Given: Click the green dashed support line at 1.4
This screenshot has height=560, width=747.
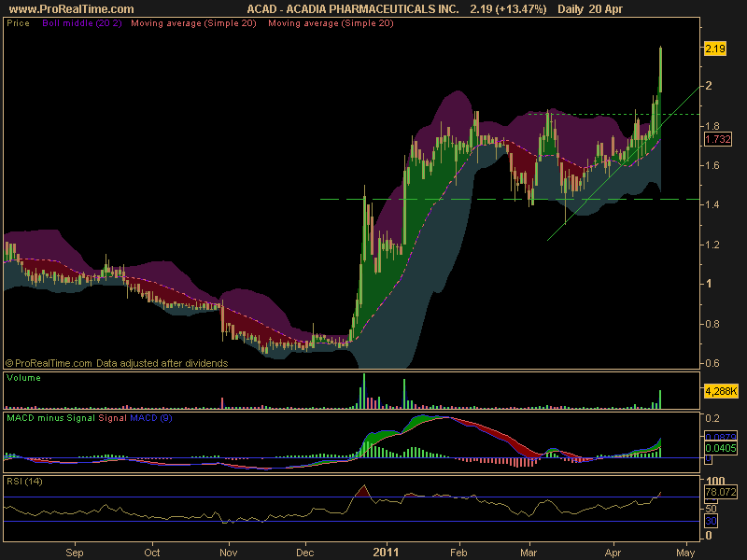Looking at the screenshot, I should coord(510,199).
